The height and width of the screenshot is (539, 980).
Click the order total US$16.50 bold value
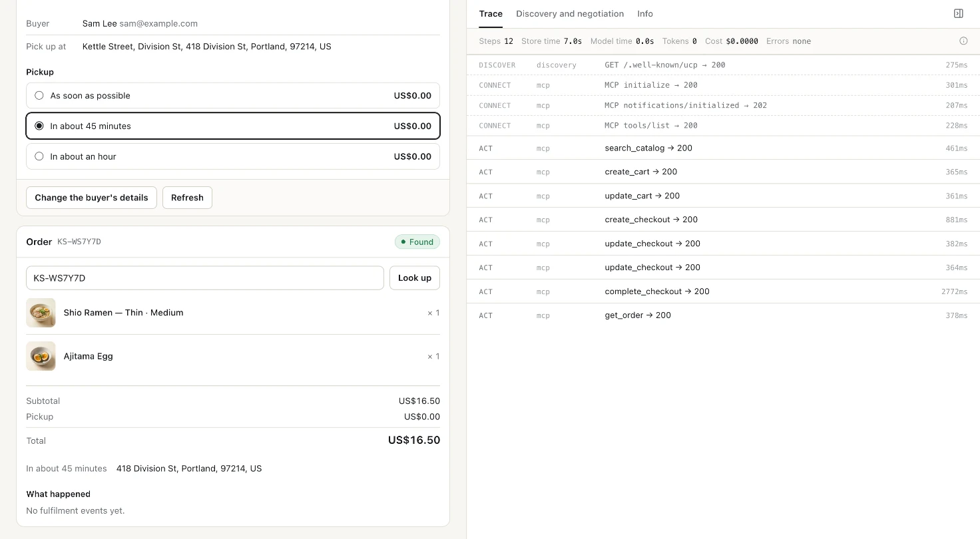(x=414, y=441)
